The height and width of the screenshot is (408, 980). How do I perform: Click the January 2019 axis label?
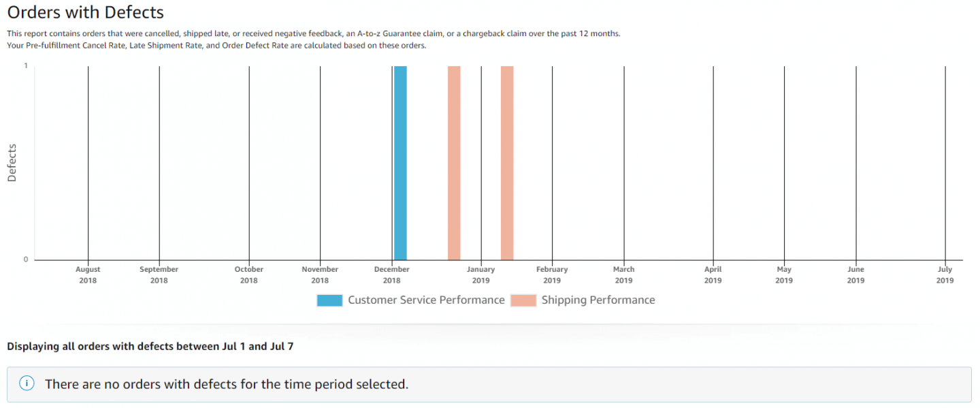(481, 274)
